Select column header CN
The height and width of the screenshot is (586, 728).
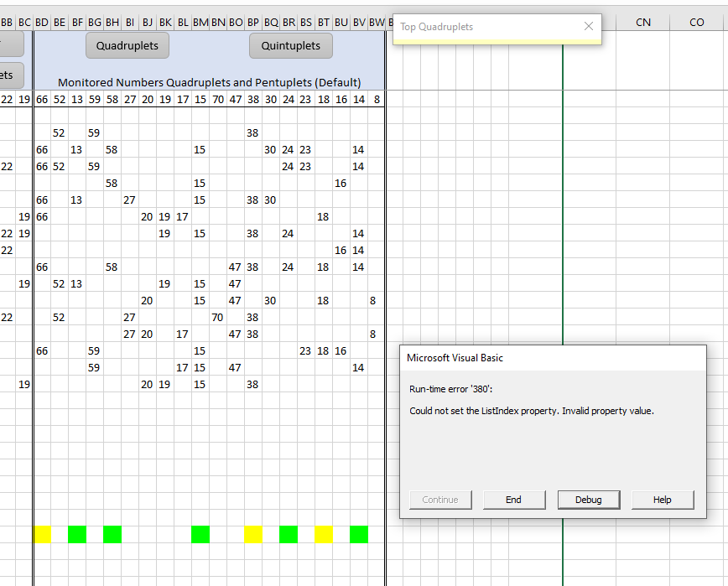[x=642, y=22]
